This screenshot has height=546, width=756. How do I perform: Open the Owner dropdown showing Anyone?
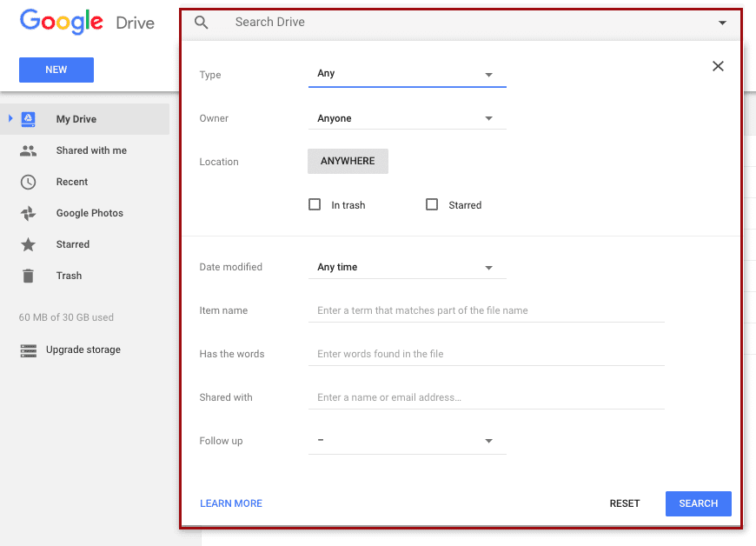point(408,118)
